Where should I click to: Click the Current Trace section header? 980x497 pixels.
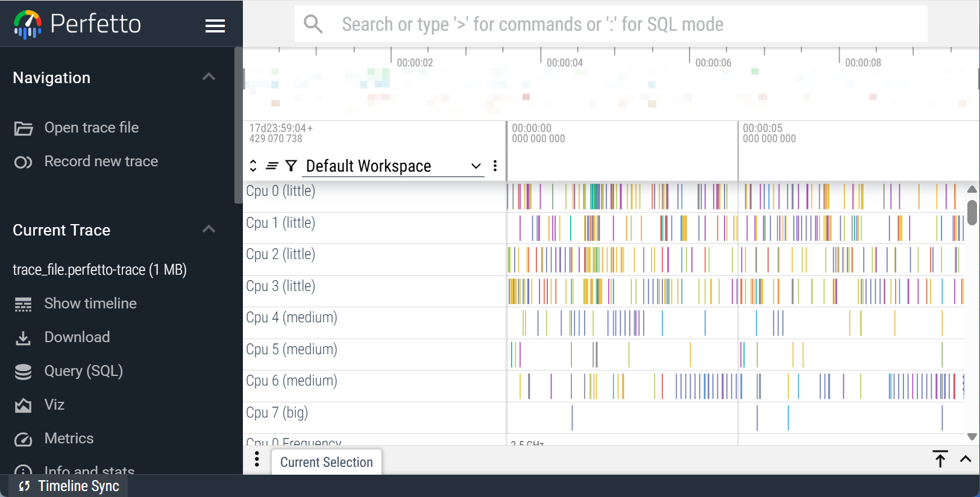115,230
